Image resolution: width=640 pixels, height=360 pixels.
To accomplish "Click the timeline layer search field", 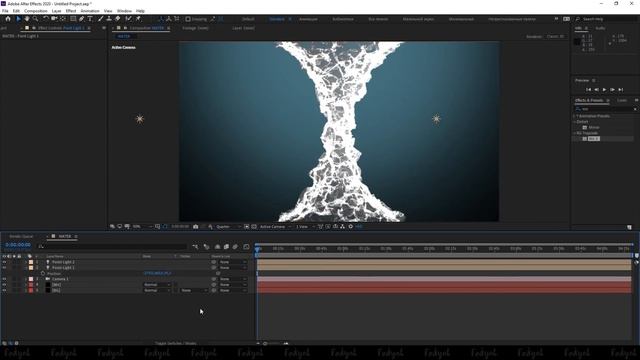I will click(112, 246).
